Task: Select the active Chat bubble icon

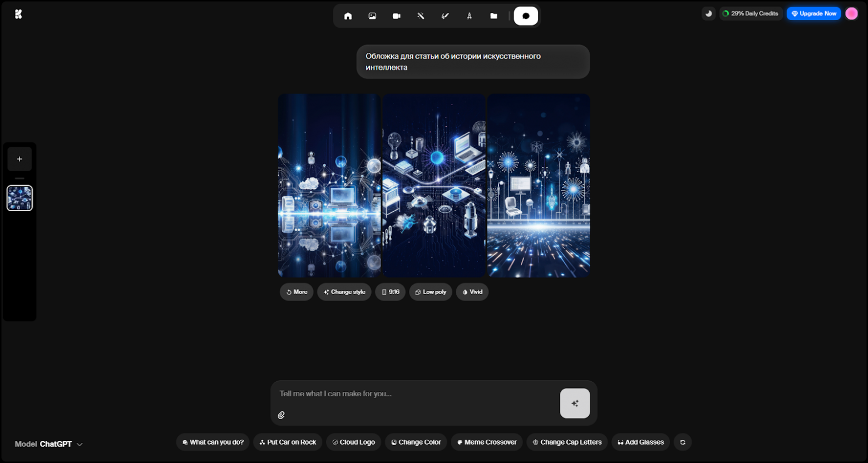Action: pos(526,16)
